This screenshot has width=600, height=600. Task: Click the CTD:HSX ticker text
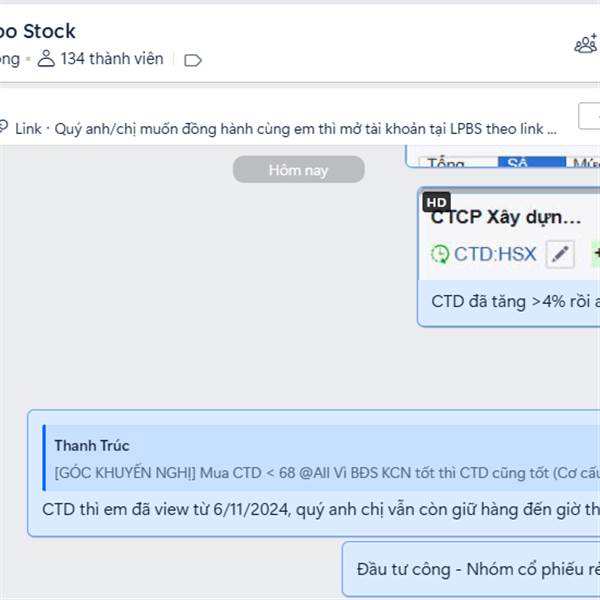click(495, 254)
